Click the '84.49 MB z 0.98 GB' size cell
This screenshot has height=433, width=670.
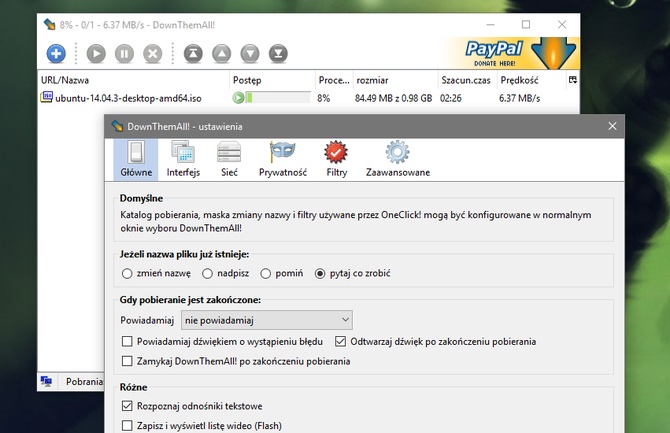(394, 98)
